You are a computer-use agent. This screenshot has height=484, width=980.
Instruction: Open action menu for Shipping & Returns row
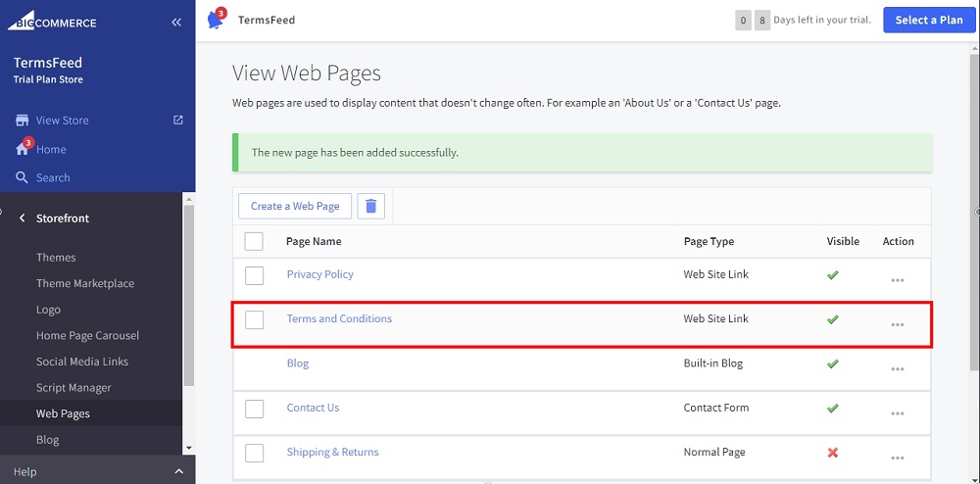tap(898, 458)
